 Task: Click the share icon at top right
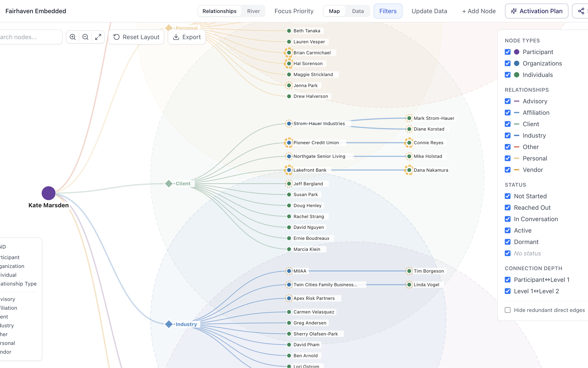click(581, 11)
